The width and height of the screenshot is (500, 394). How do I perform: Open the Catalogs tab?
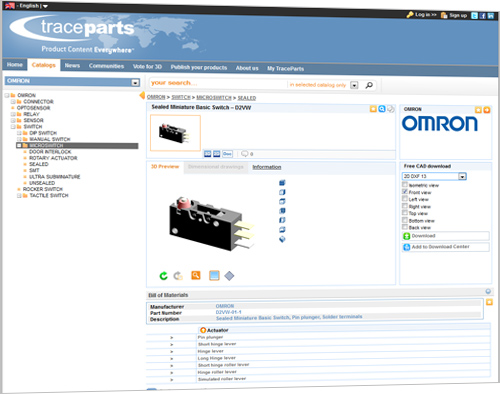coord(44,65)
